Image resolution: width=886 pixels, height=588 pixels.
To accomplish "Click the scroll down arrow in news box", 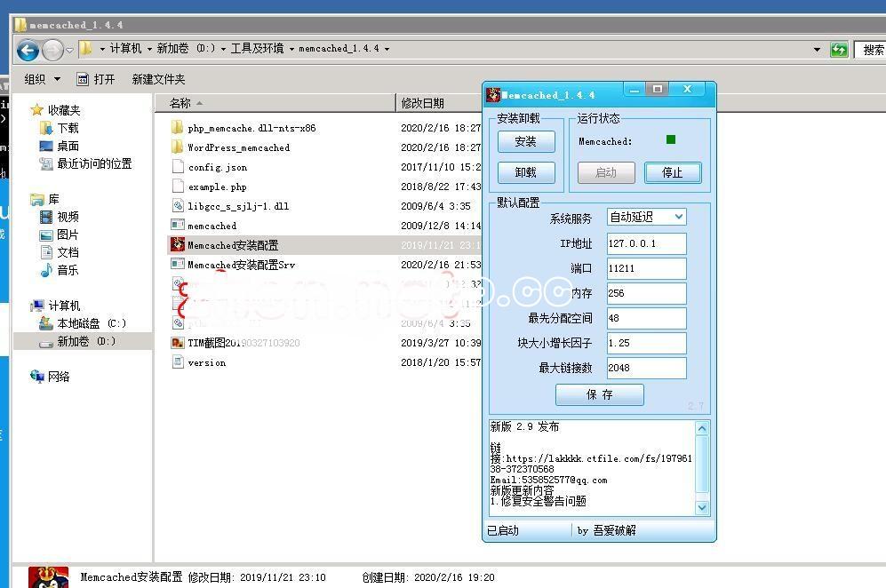I will click(x=702, y=507).
